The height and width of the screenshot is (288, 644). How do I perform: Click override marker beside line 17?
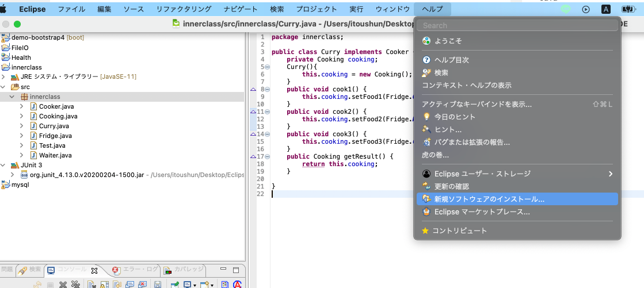coord(253,156)
